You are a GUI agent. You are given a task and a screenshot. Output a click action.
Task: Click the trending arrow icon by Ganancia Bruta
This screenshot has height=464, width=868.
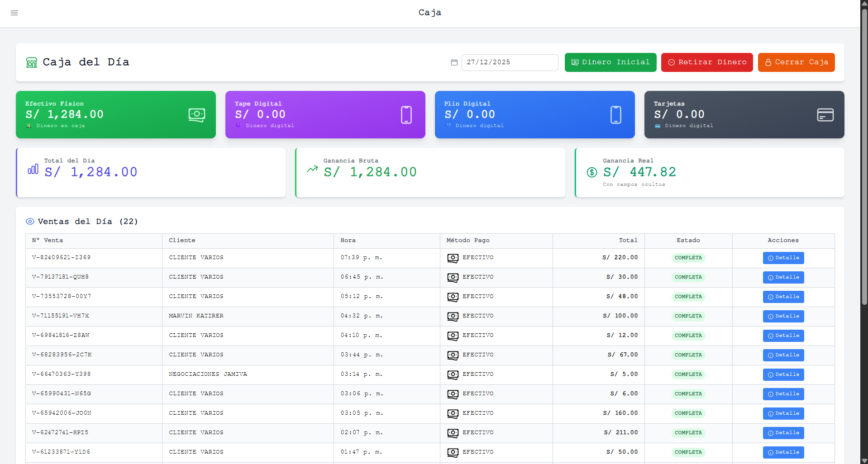(312, 170)
